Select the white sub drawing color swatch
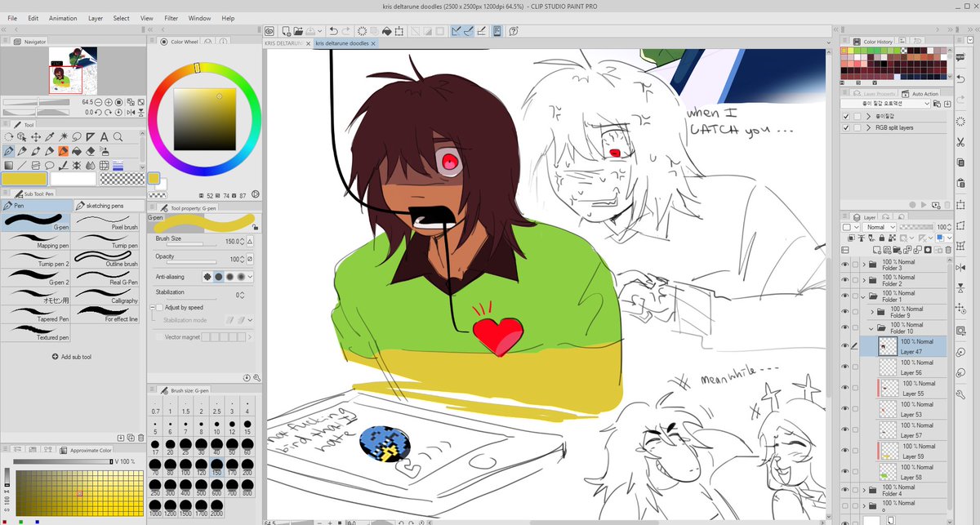 (73, 179)
